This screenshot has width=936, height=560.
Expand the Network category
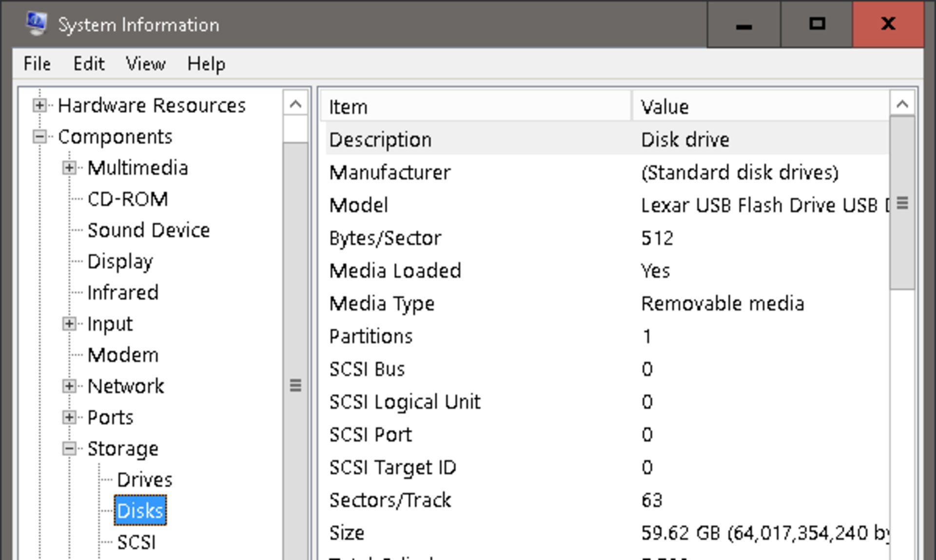coord(69,386)
